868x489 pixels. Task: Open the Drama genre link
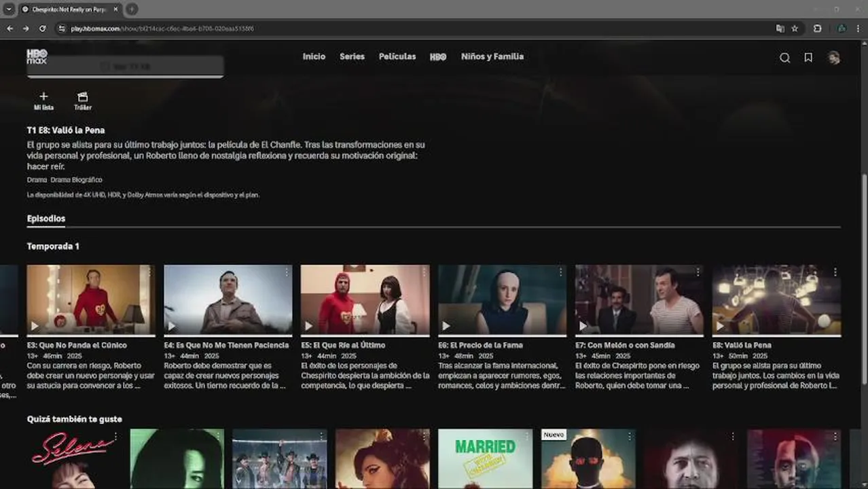pyautogui.click(x=37, y=180)
